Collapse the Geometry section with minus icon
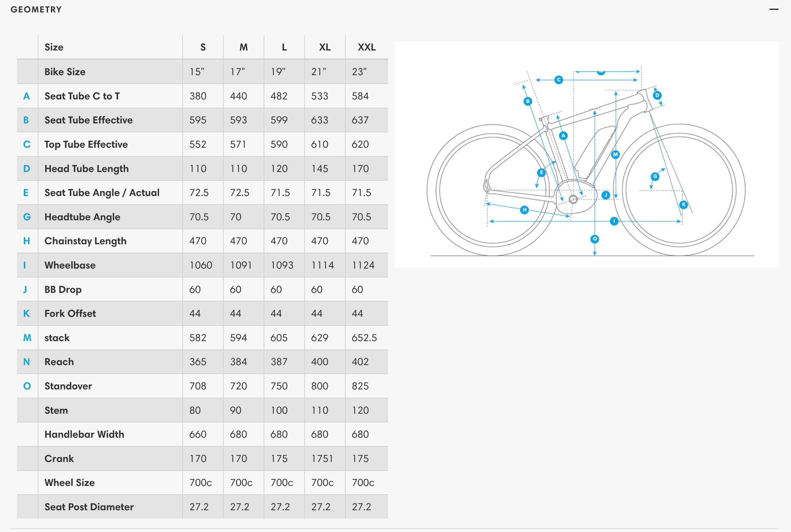The image size is (791, 532). click(x=774, y=10)
